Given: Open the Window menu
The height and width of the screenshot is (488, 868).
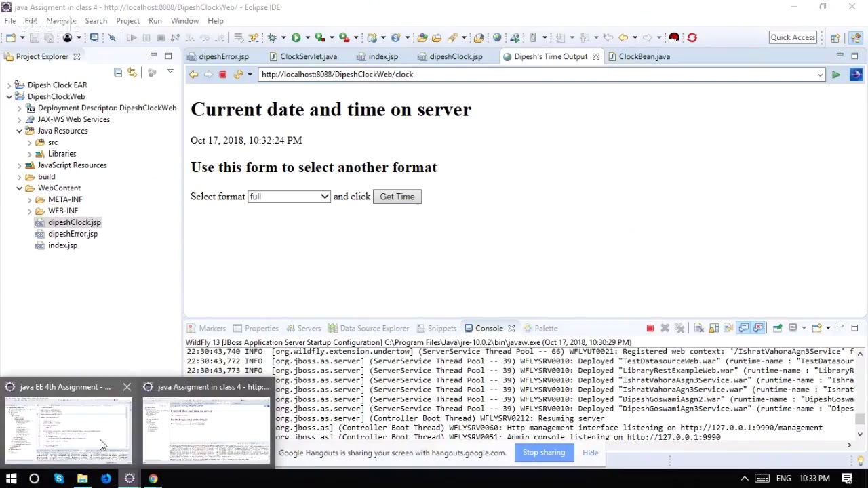Looking at the screenshot, I should [184, 21].
